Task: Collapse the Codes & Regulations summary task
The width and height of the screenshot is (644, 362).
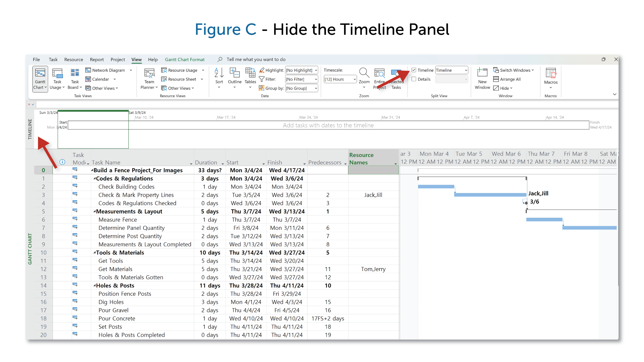Action: [x=95, y=178]
